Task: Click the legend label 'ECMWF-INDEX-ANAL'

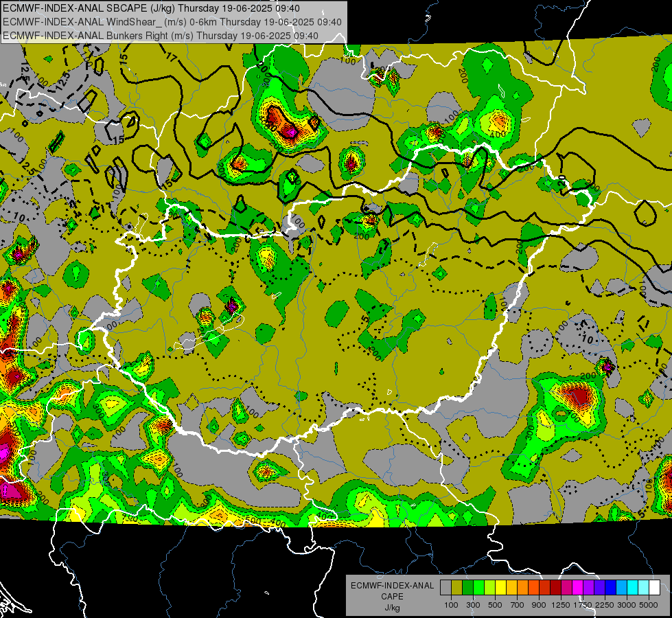Action: 392,586
